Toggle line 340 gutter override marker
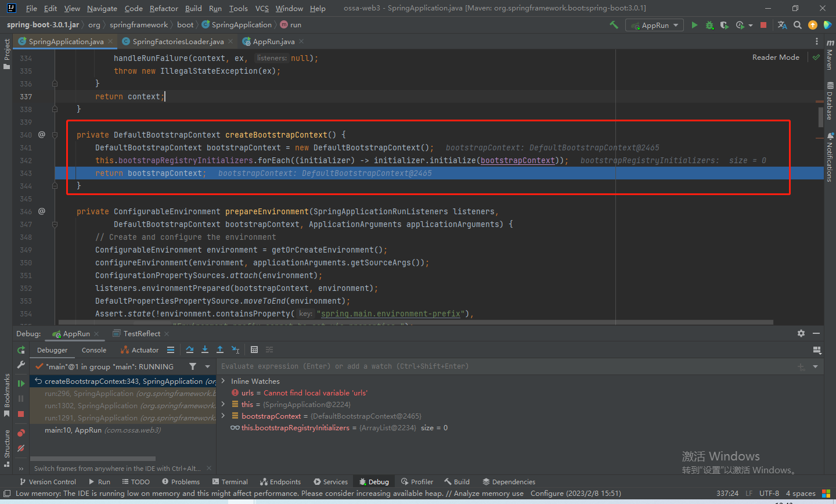 (x=42, y=135)
